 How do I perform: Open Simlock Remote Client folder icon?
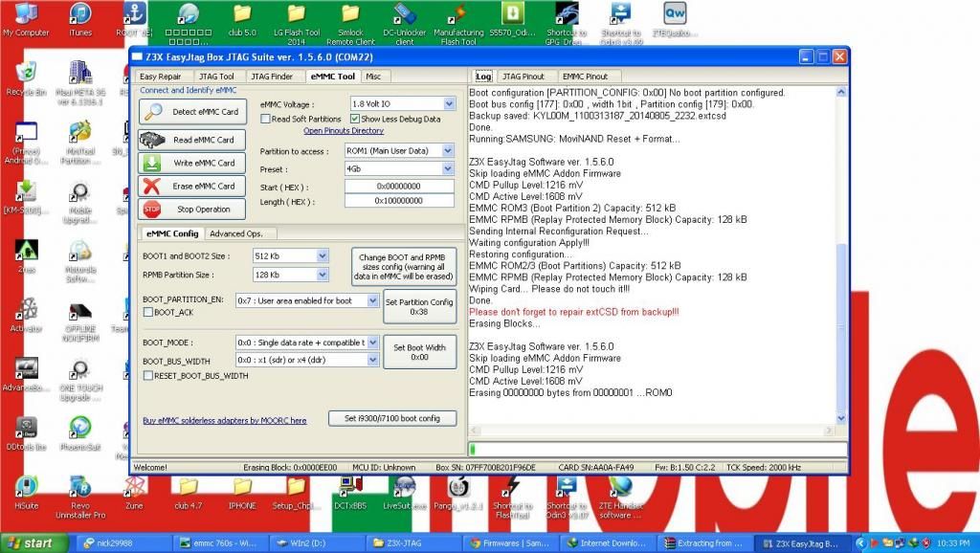[x=350, y=24]
